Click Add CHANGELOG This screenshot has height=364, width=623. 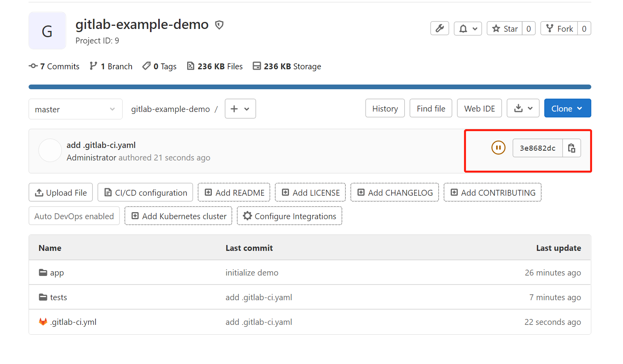(x=395, y=193)
